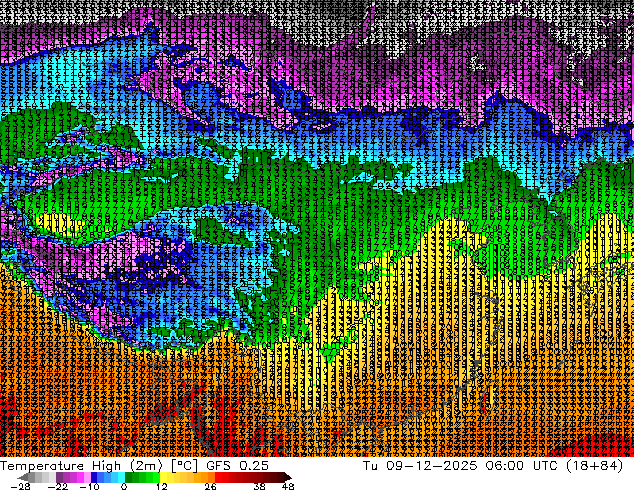This screenshot has height=490, width=634.
Task: Click the "-22" legend value
Action: (x=57, y=486)
